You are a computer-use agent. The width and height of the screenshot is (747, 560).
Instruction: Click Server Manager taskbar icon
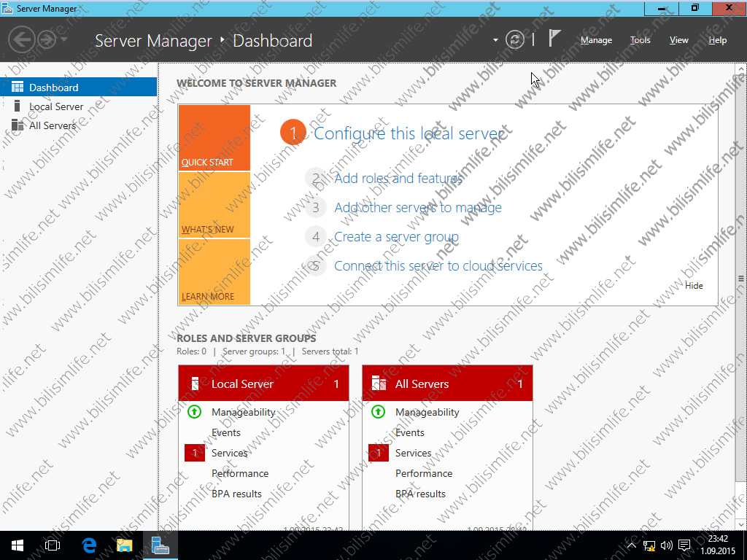point(160,545)
